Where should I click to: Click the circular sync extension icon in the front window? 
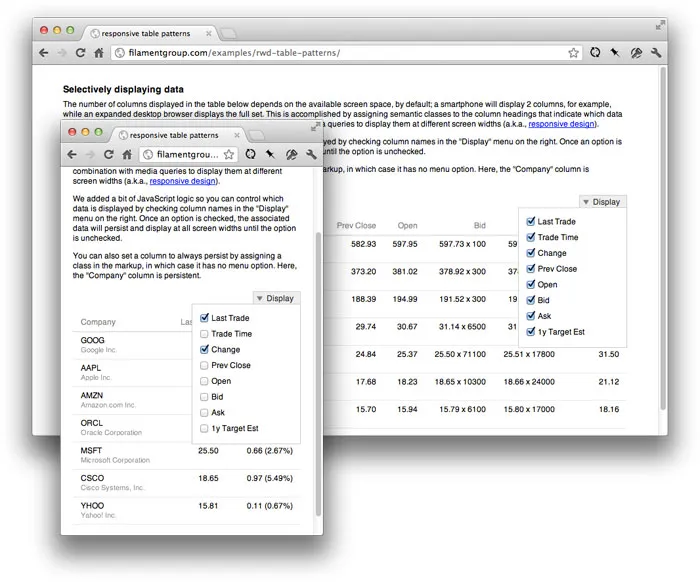[x=248, y=155]
